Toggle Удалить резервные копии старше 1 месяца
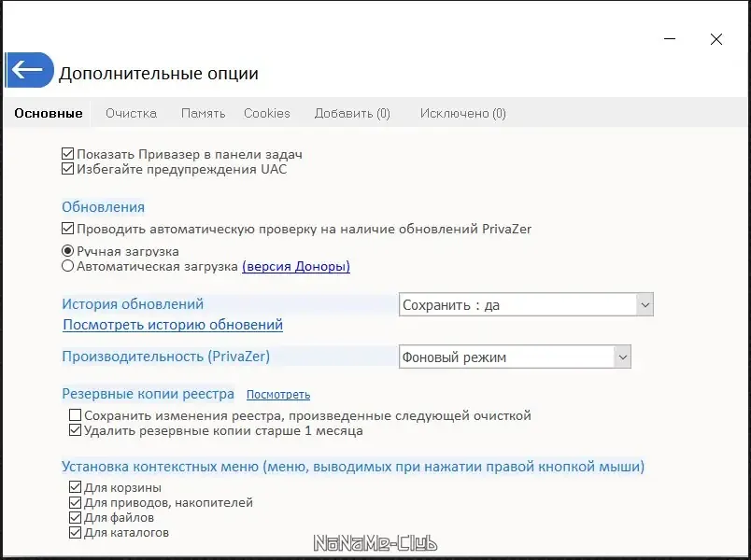Image resolution: width=751 pixels, height=560 pixels. (x=76, y=430)
